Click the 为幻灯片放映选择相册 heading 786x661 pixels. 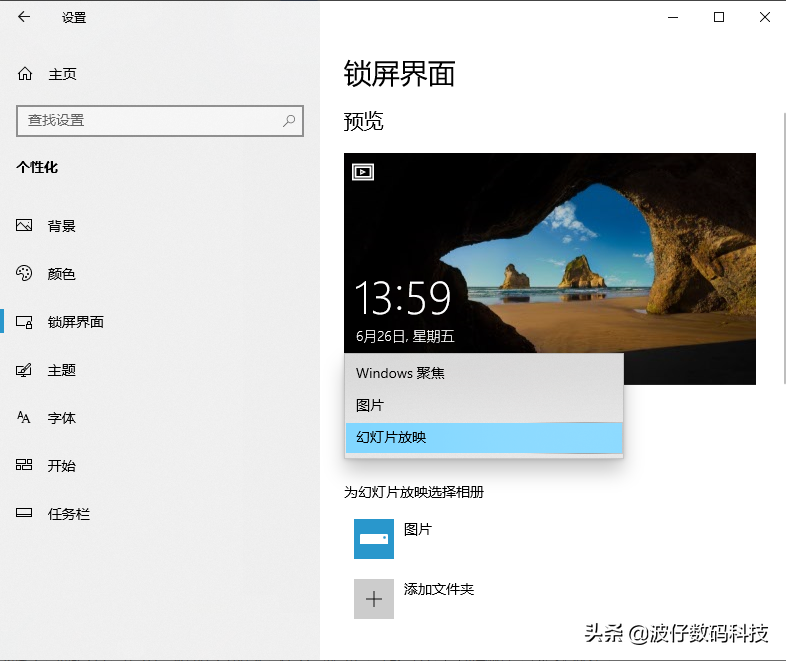[414, 492]
